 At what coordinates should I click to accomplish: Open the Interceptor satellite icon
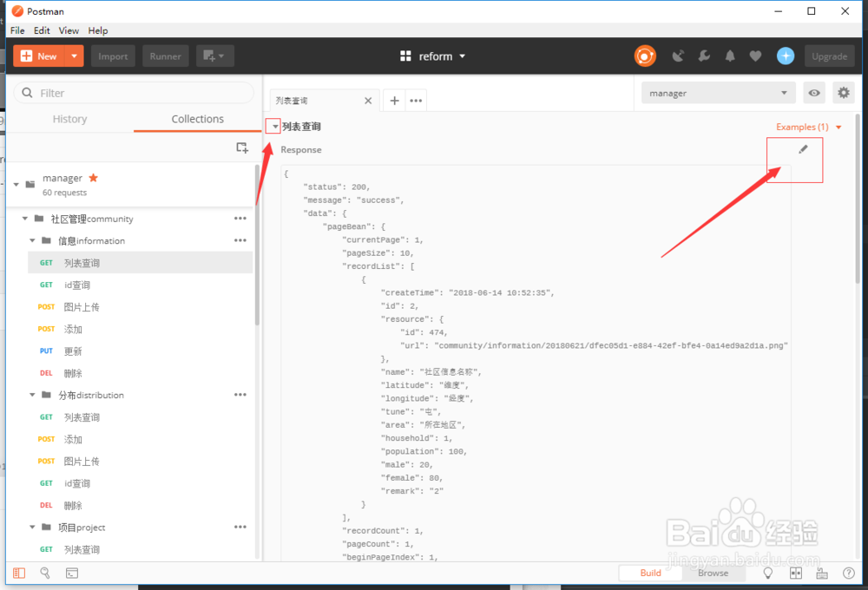(678, 55)
